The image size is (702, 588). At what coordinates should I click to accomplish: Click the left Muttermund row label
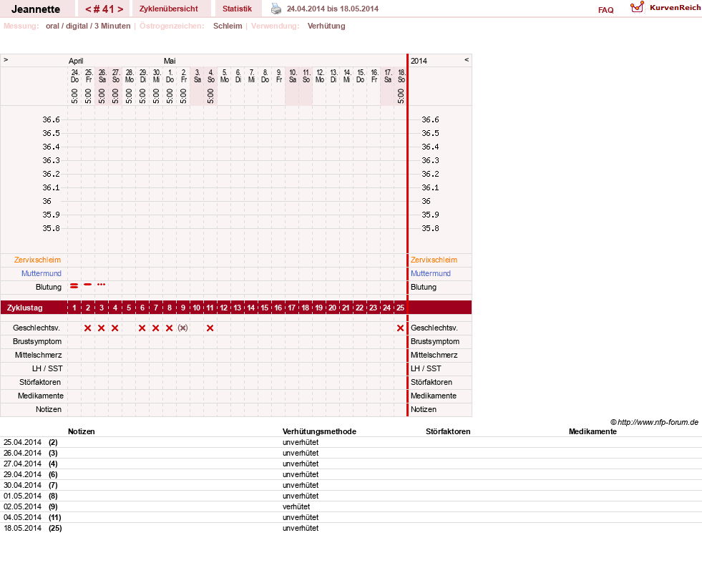click(x=42, y=273)
